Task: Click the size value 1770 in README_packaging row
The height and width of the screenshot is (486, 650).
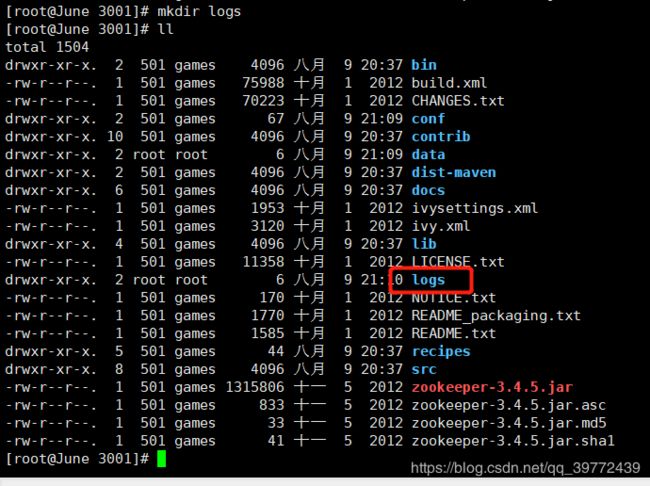Action: tap(267, 316)
